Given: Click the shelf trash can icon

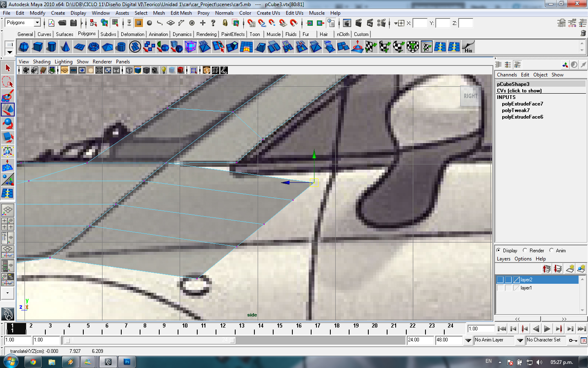Looking at the screenshot, I should (583, 34).
